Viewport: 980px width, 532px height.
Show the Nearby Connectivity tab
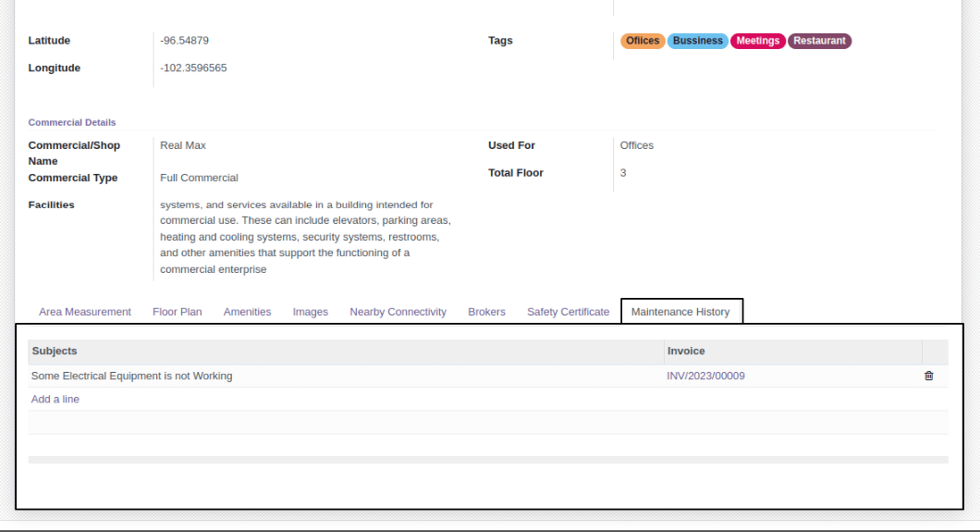pos(398,312)
